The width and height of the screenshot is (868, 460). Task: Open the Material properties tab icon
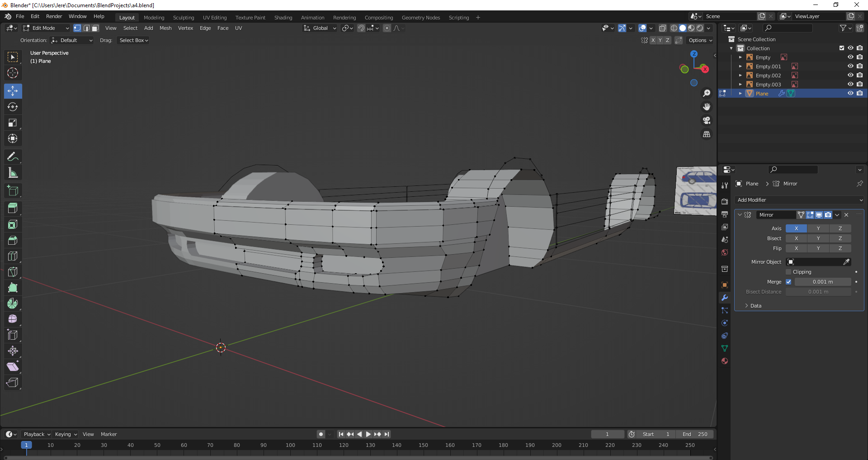point(725,361)
